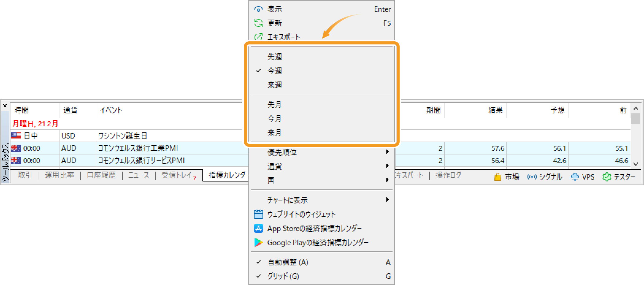Select the checked 今週 option
Viewport: 644px width, 285px height.
click(322, 71)
